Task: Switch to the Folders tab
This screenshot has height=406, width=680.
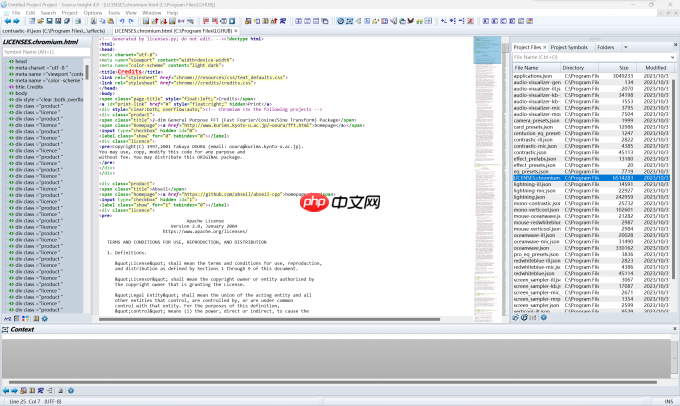Action: 606,47
